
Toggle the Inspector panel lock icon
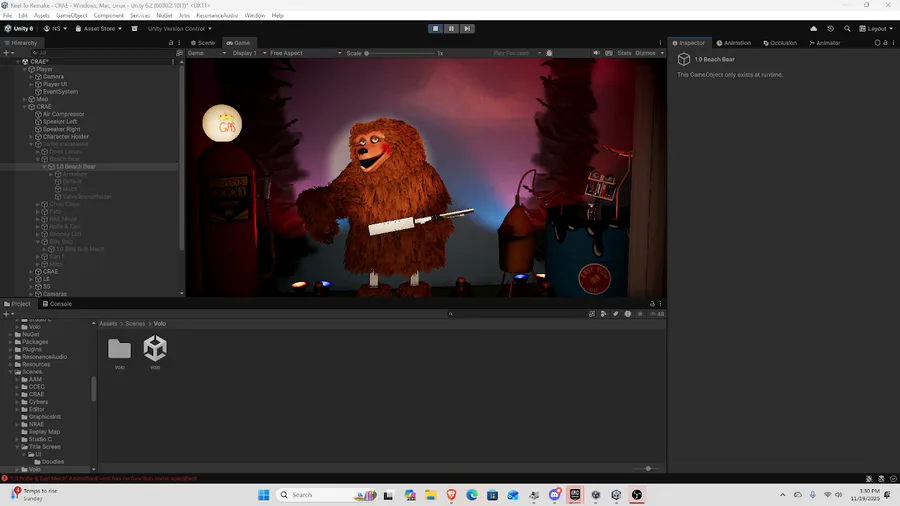885,43
